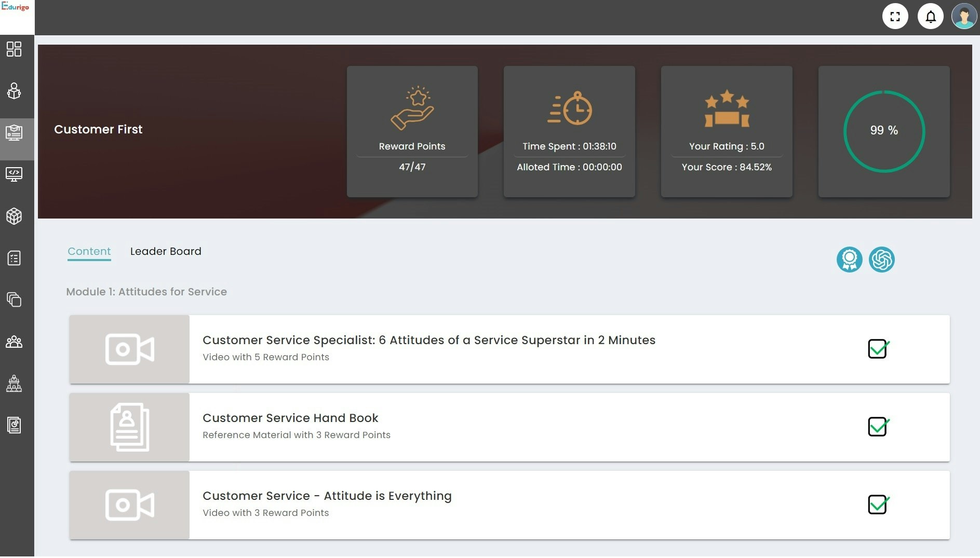Toggle completion checkbox for Attitude is Everything
Screen dimensions: 980x558
click(878, 505)
